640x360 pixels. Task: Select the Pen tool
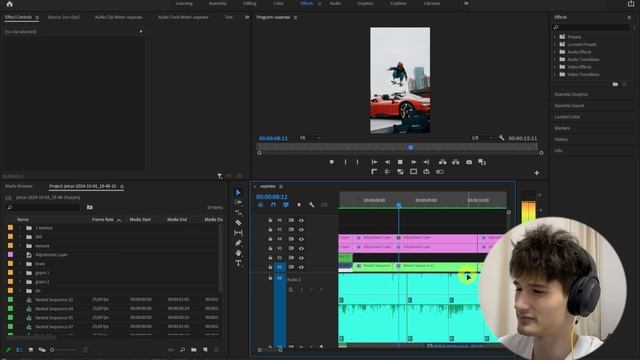[238, 243]
